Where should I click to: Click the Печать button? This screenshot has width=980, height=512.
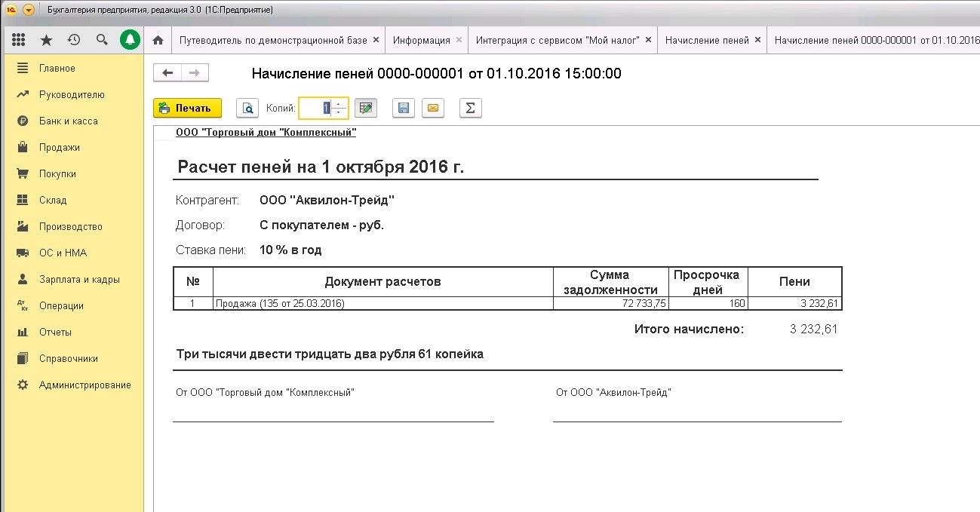pos(187,108)
